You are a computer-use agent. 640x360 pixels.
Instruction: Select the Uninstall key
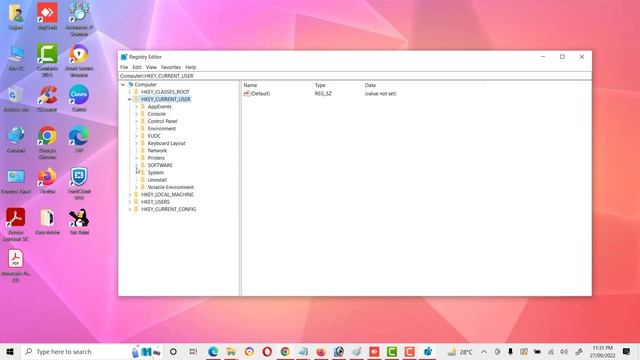pyautogui.click(x=157, y=180)
